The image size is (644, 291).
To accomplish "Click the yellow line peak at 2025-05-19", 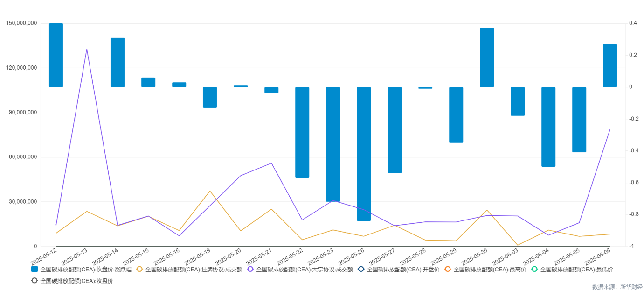I will click(210, 191).
